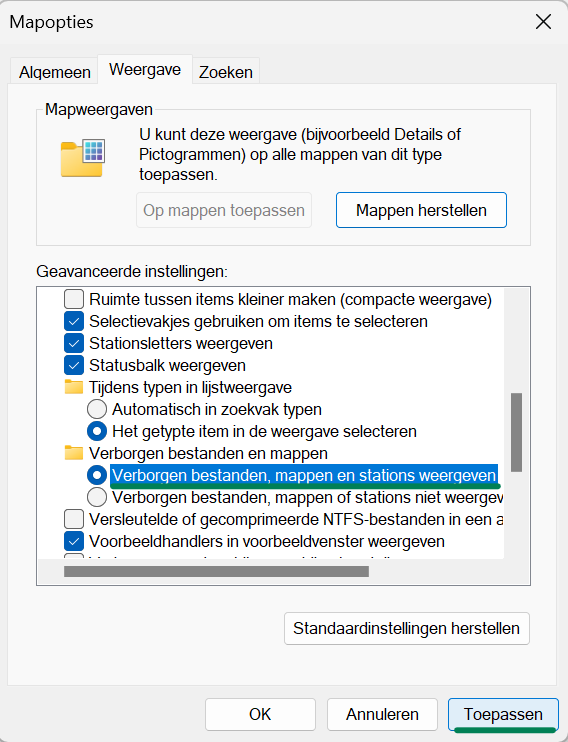Click folder icon beside Tijdens typen in lijstweergave
This screenshot has height=742, width=568.
74,387
